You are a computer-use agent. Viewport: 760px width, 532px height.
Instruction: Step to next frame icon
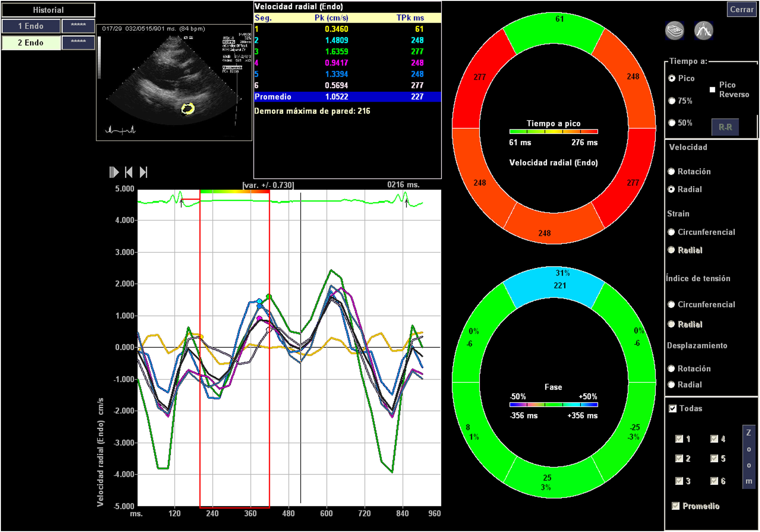143,172
